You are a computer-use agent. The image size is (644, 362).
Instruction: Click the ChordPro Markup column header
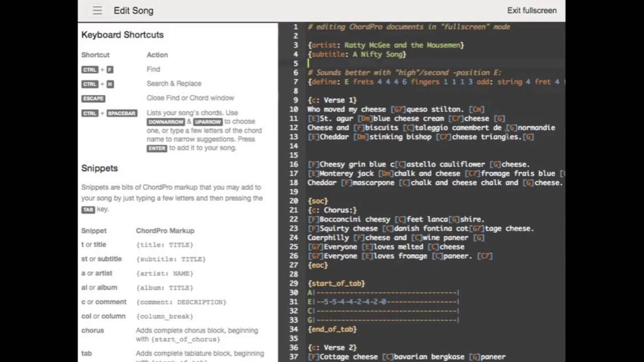[165, 231]
